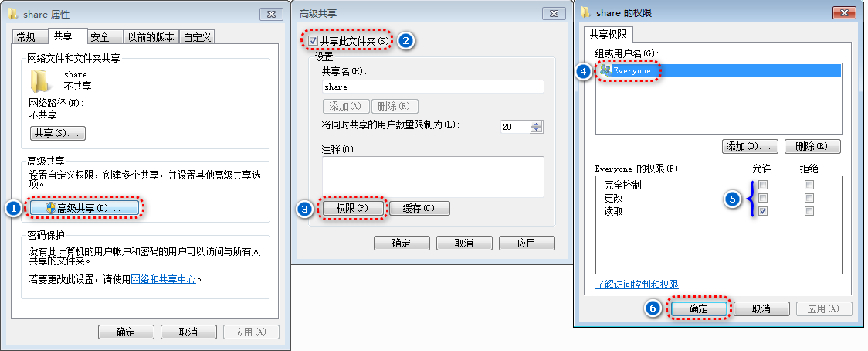Click the folder icon in the share properties title bar

pyautogui.click(x=12, y=14)
